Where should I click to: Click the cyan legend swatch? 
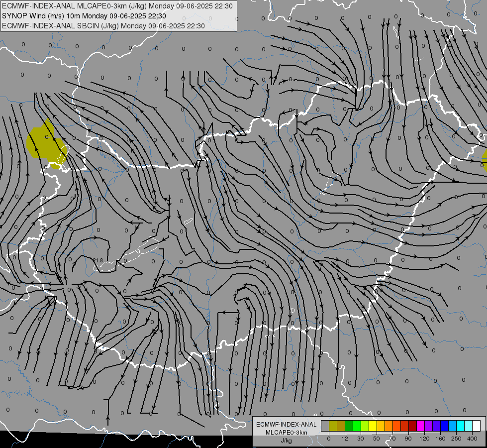(x=460, y=426)
